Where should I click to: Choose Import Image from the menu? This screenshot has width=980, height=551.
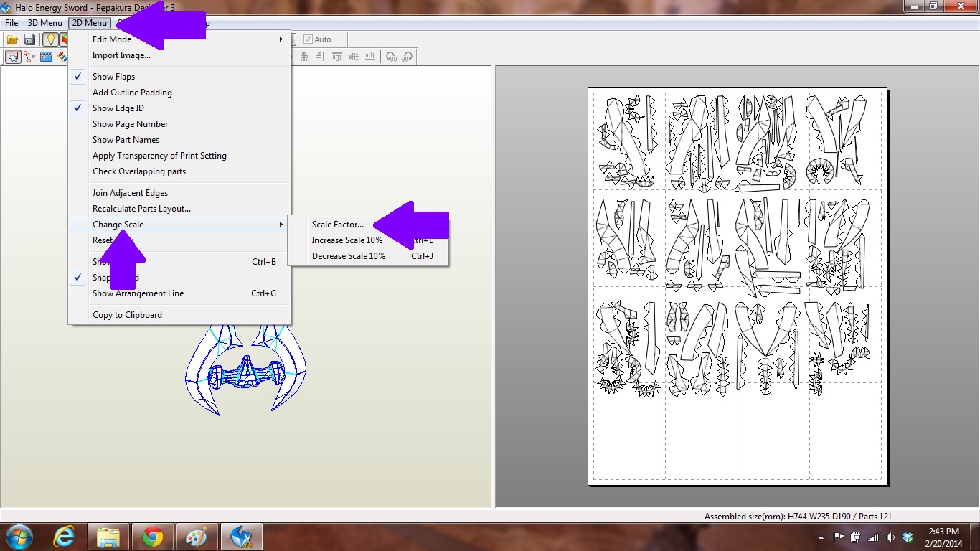pyautogui.click(x=179, y=55)
